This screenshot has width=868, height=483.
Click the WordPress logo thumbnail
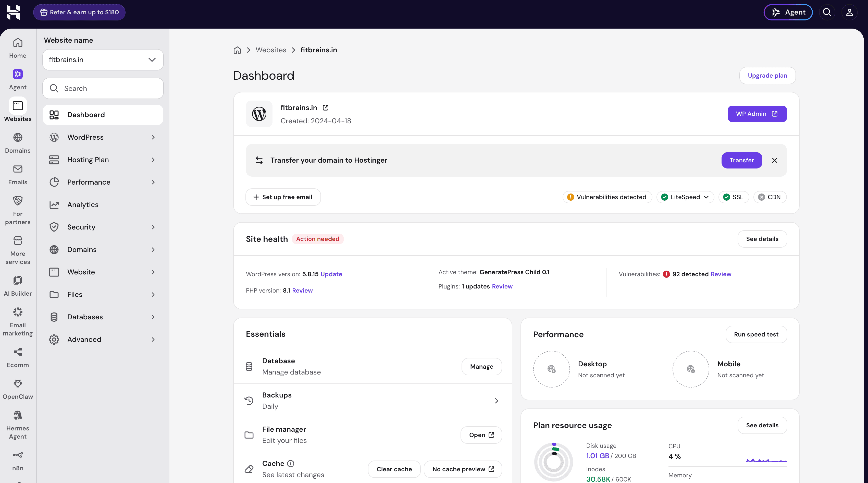[259, 114]
